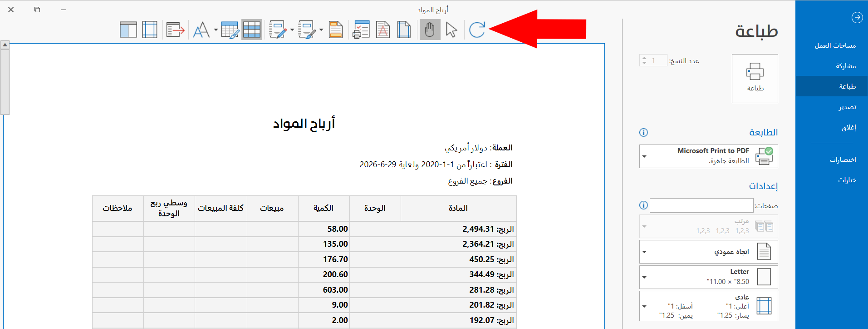The image size is (868, 329).
Task: Open the مرتب collation dropdown
Action: tap(709, 226)
